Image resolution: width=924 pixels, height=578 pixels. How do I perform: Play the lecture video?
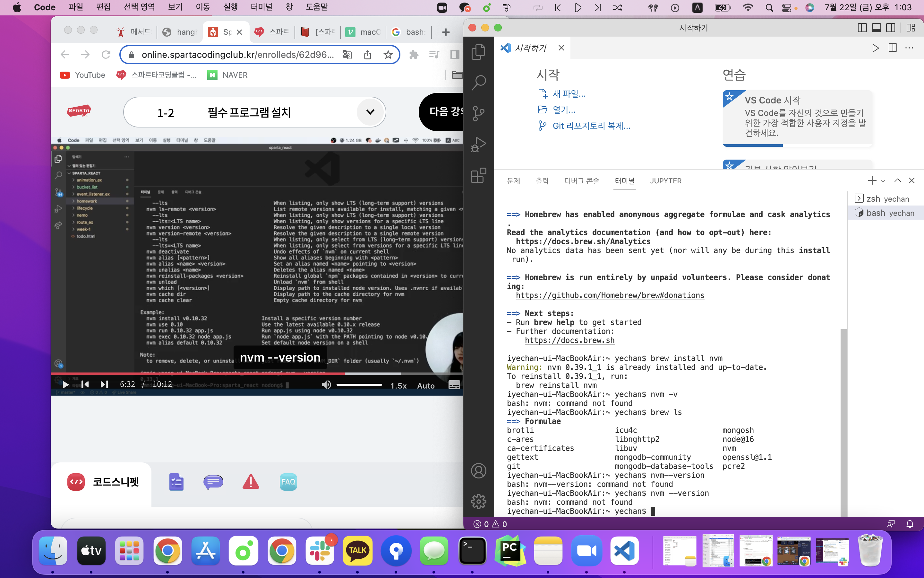tap(65, 385)
